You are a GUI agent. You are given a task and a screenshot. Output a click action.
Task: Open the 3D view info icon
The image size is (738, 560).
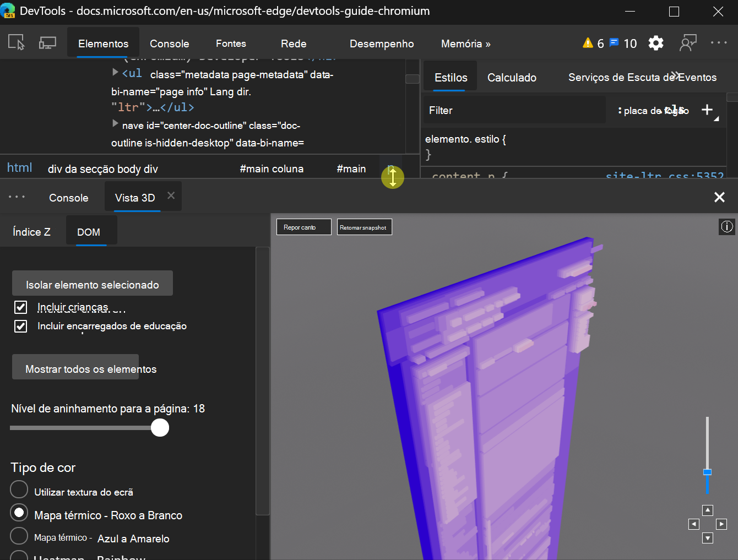point(727,226)
